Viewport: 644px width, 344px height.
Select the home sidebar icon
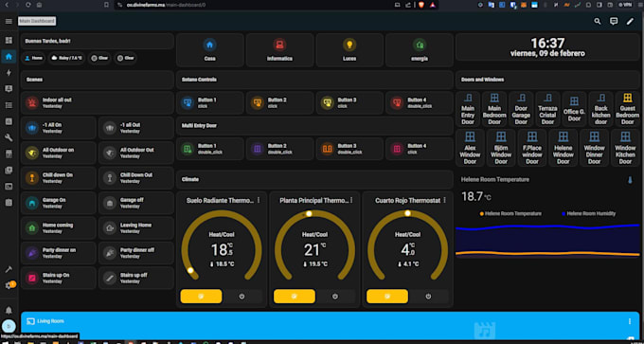9,57
